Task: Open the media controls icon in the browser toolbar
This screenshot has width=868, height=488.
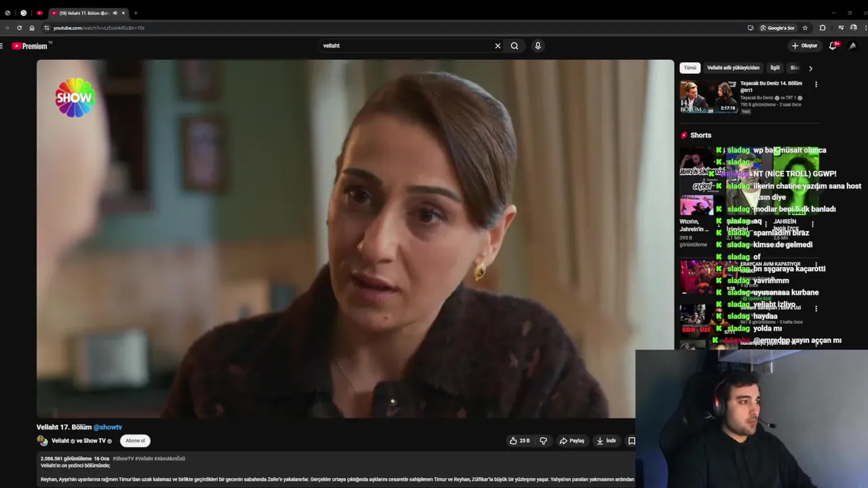Action: (841, 28)
